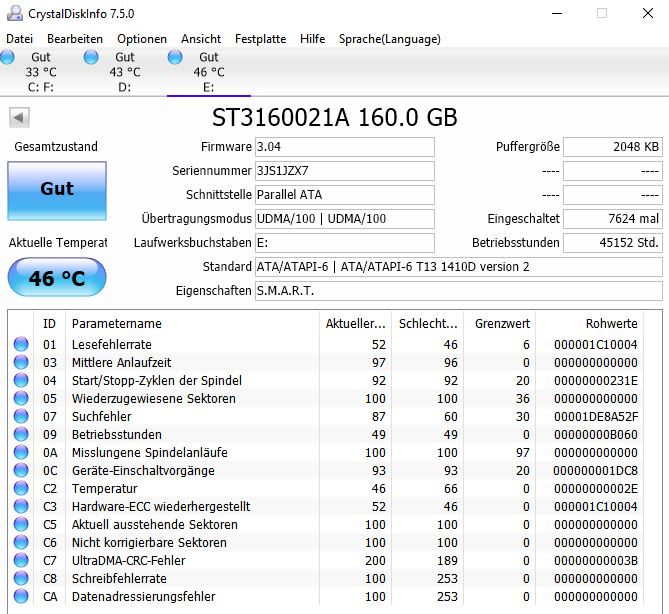Viewport: 669px width, 614px height.
Task: Click the status icon for Misslungene Spindelanläufe
Action: 21,452
